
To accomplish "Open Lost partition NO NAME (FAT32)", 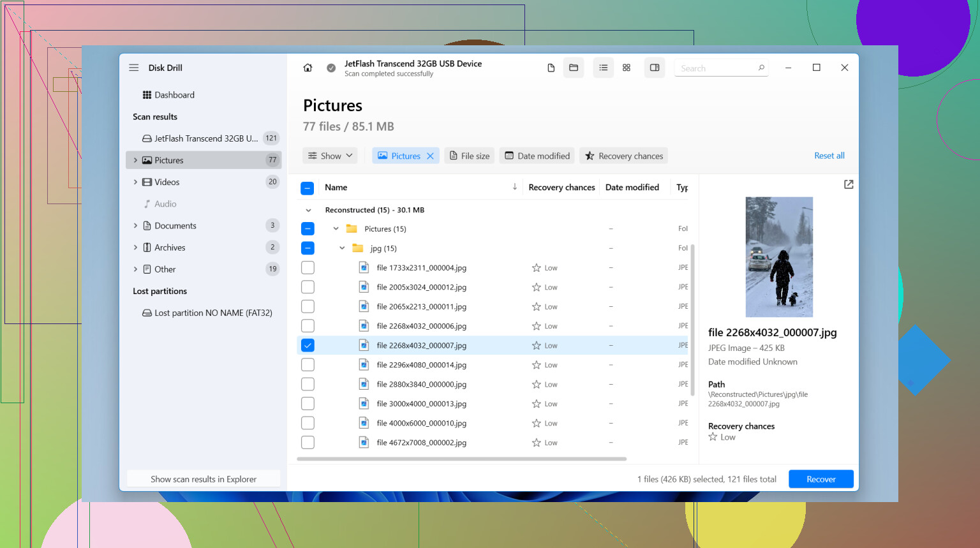I will pos(207,313).
